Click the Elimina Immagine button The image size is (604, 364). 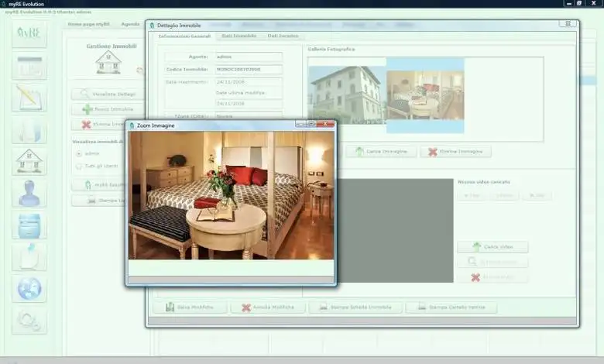click(455, 152)
